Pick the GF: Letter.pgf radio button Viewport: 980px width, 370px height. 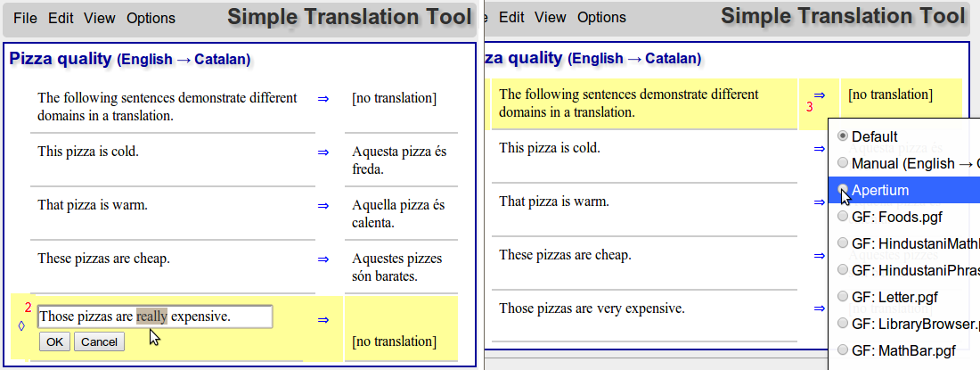pyautogui.click(x=843, y=297)
